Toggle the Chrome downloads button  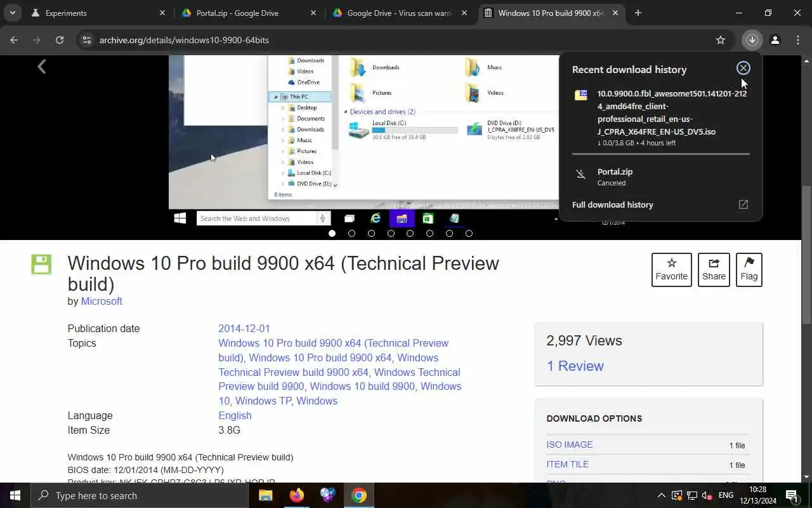752,40
